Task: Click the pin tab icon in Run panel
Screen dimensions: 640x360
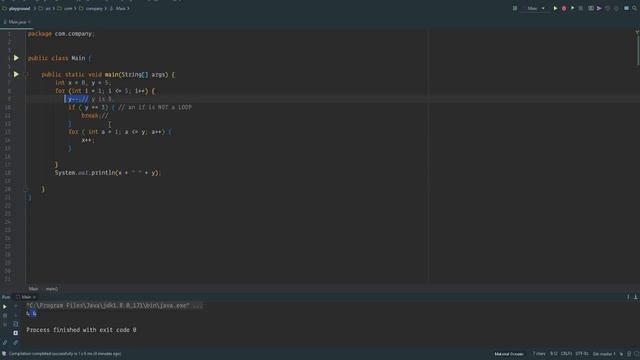Action: (x=16, y=342)
